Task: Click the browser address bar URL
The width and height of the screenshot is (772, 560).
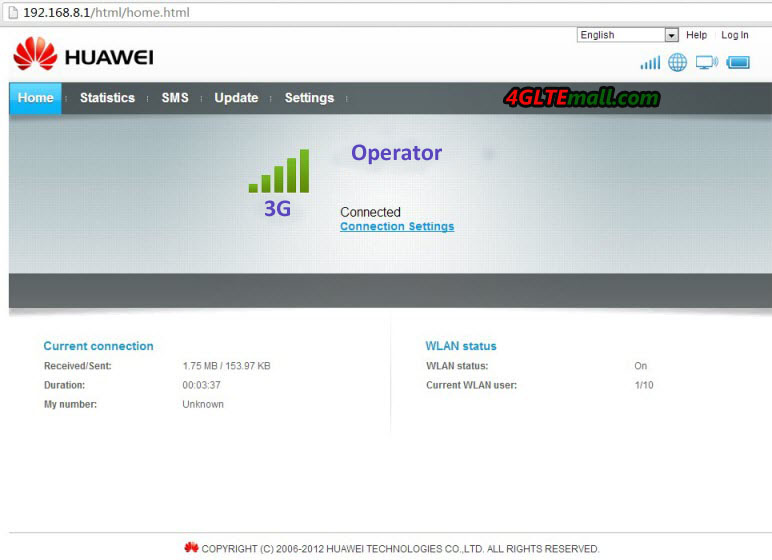Action: click(106, 13)
